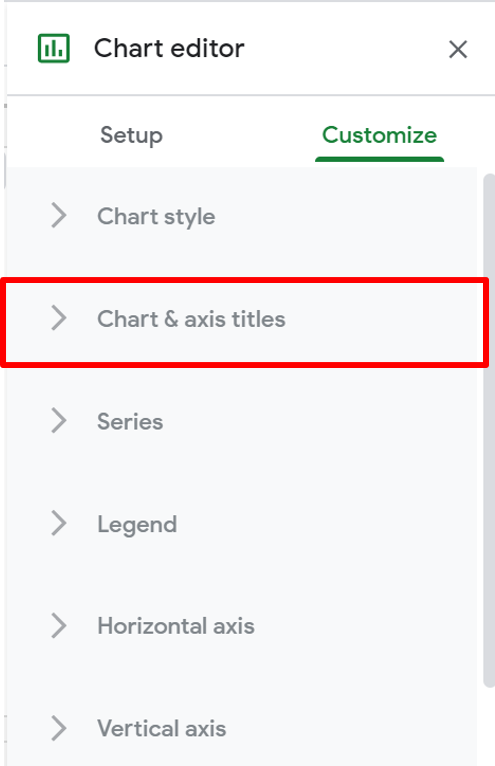
Task: Click the chevron icon next to Vertical axis
Action: (59, 728)
